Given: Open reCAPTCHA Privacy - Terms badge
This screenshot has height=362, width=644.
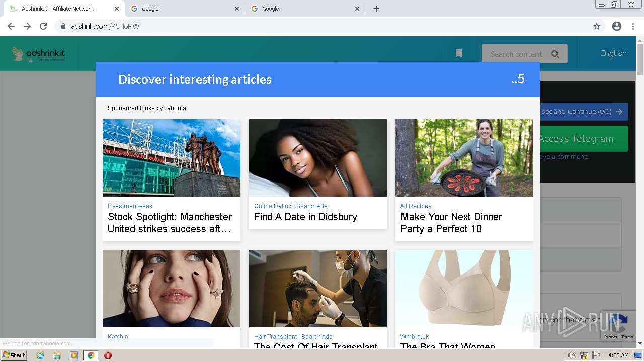Looking at the screenshot, I should (x=619, y=337).
